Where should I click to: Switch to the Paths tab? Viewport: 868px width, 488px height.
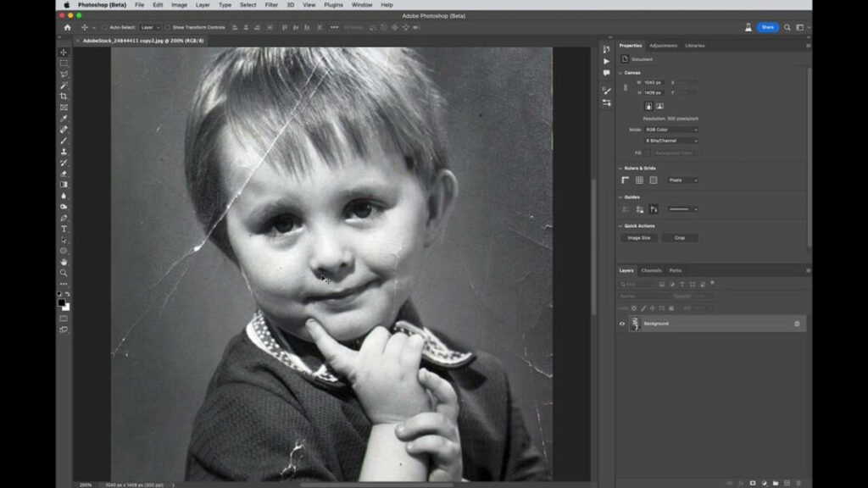676,270
